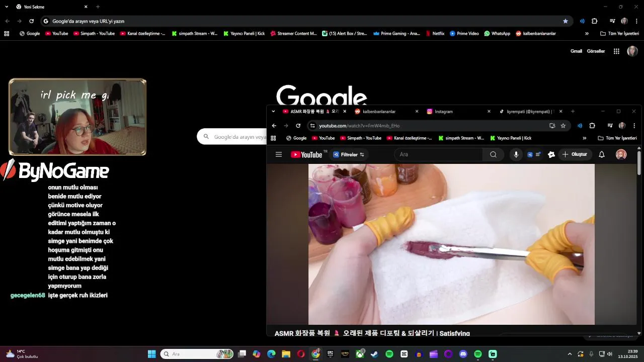Open Streamer Content M... bookmark
The height and width of the screenshot is (362, 644).
pos(293,34)
